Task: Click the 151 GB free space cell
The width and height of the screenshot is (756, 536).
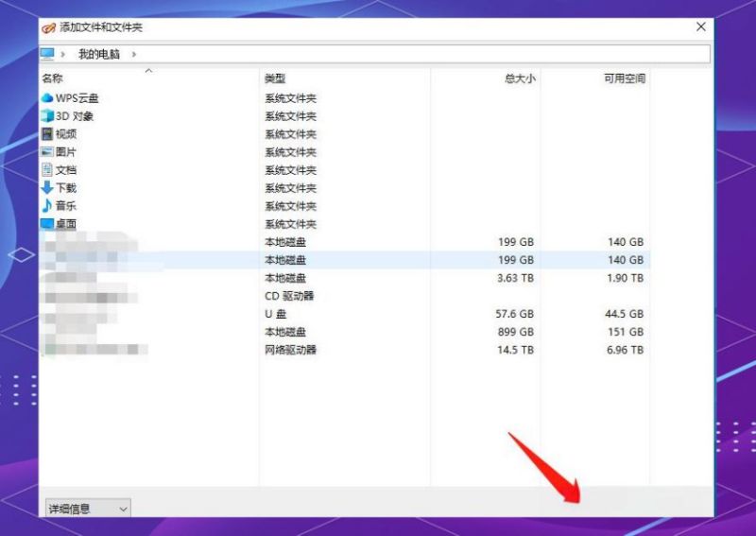Action: [626, 332]
